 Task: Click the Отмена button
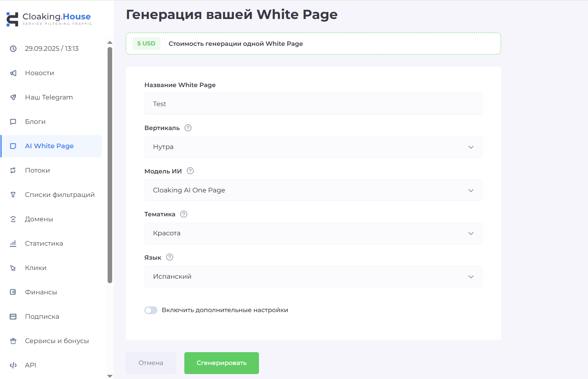[x=151, y=363]
